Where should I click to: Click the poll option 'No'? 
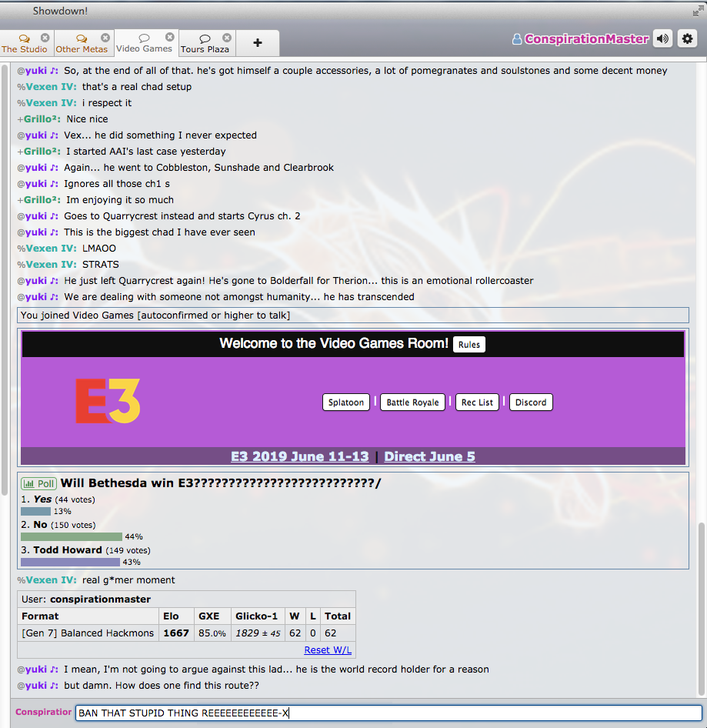point(40,525)
